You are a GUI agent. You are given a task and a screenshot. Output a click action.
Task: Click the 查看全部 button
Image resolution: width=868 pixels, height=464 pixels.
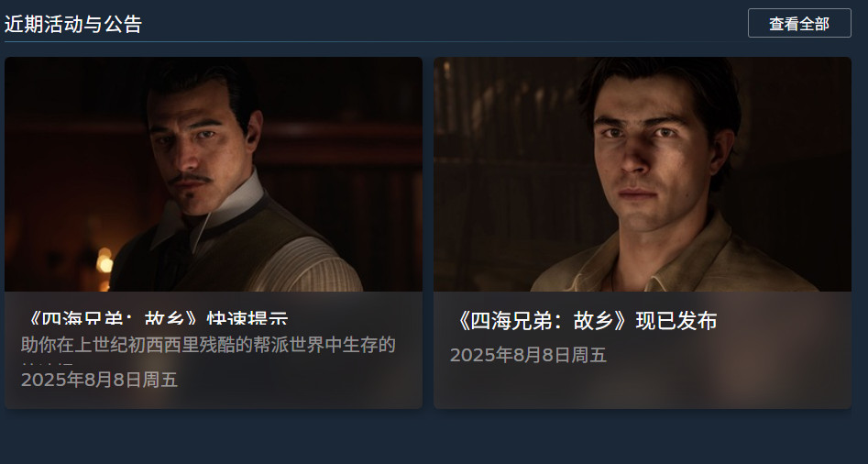(x=799, y=23)
